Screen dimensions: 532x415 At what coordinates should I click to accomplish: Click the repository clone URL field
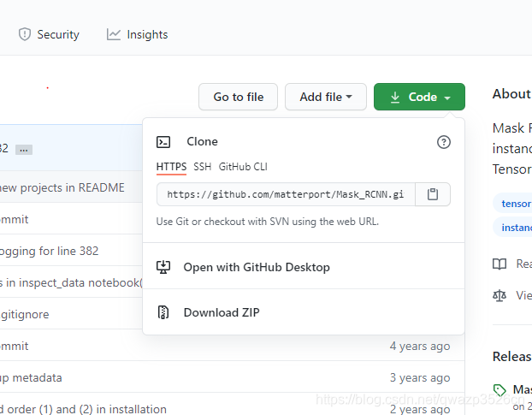(286, 194)
